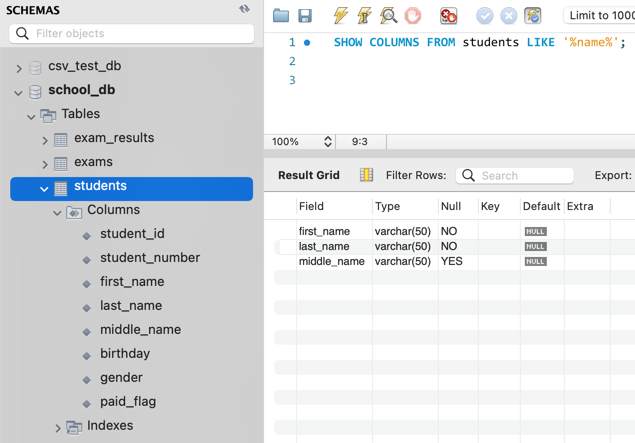Screen dimensions: 635x443
Task: Expand the csv_test_db schema
Action: point(19,67)
